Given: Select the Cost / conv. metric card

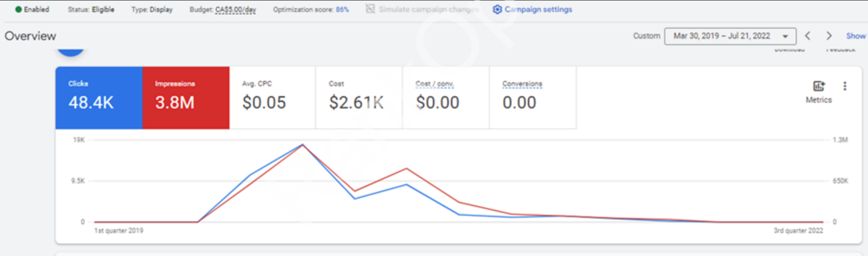Looking at the screenshot, I should pos(445,97).
